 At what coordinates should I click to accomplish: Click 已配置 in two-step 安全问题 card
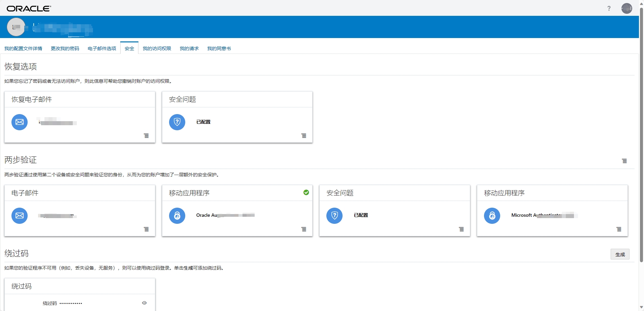pyautogui.click(x=361, y=215)
